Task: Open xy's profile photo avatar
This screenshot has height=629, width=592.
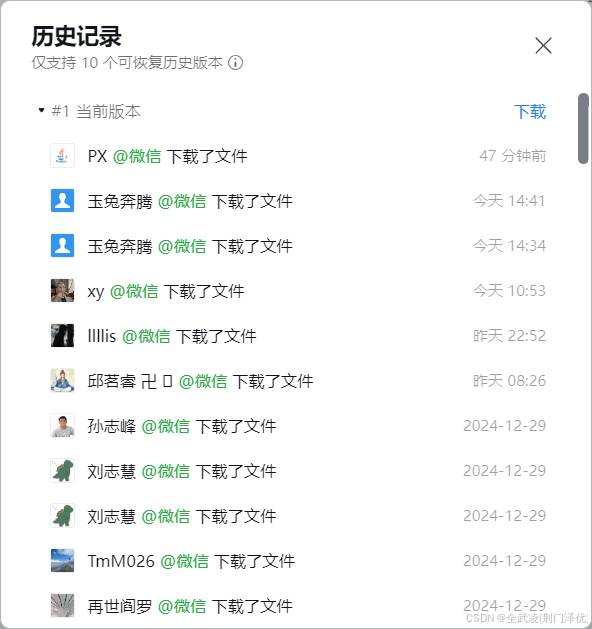Action: click(62, 290)
